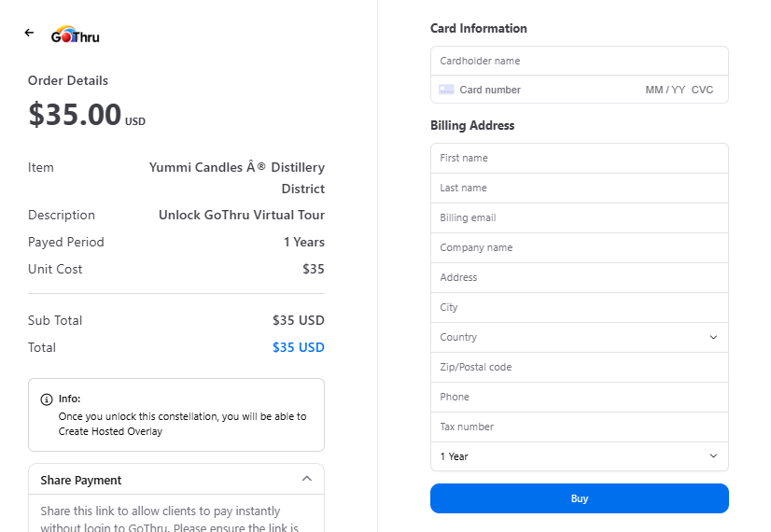Click the Cardholder name field

[579, 61]
